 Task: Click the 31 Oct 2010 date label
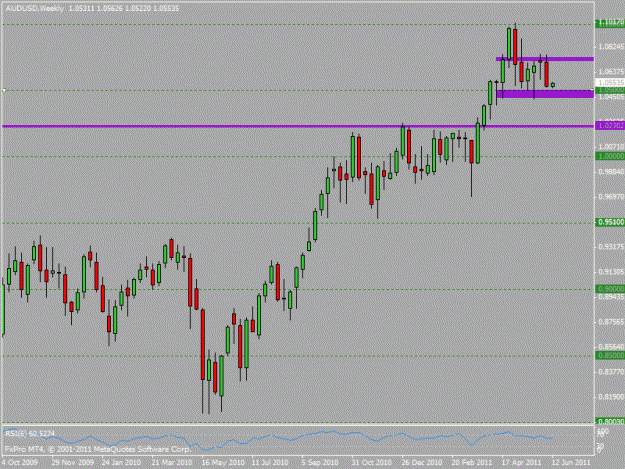(x=371, y=462)
